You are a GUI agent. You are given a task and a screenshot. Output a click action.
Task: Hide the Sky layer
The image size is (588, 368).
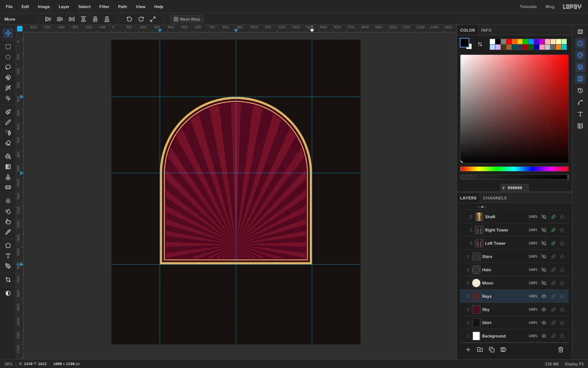pos(544,309)
